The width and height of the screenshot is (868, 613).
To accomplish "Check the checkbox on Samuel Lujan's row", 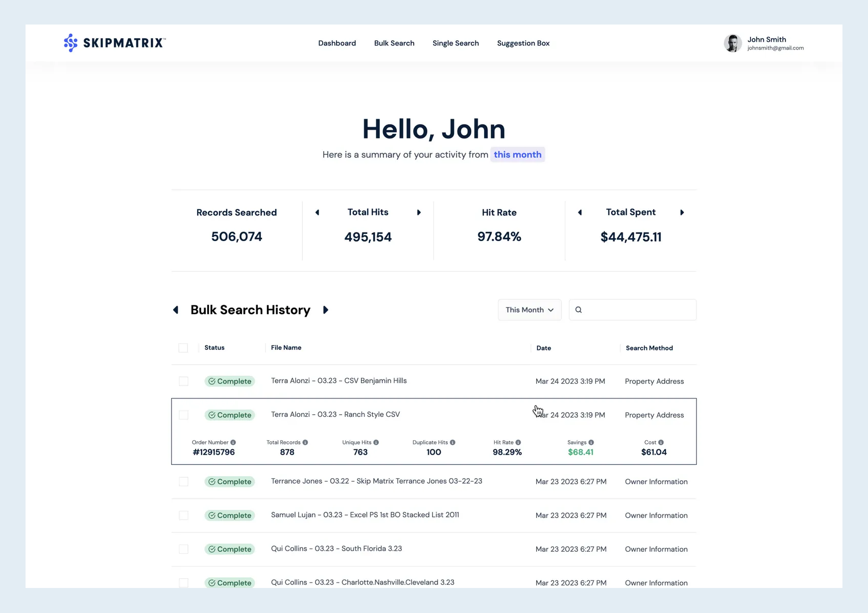I will pyautogui.click(x=183, y=515).
